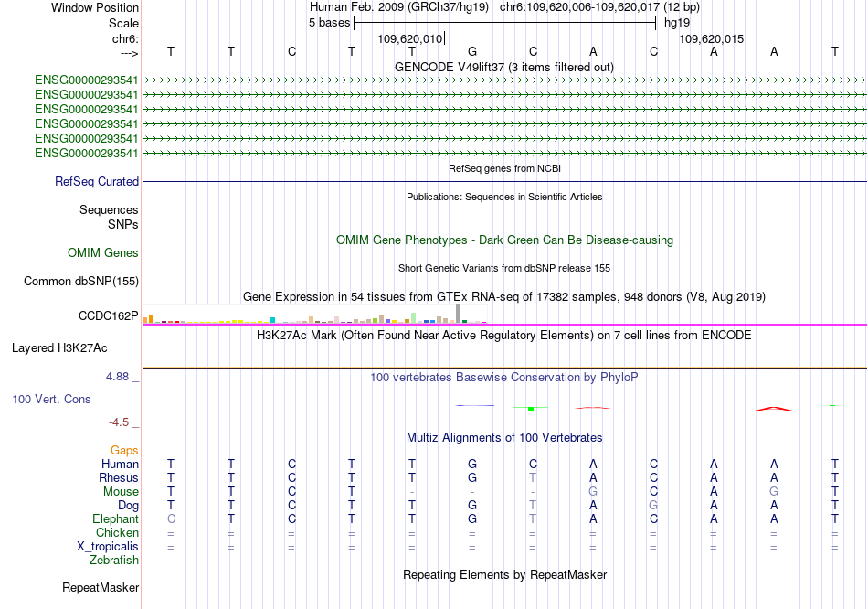Screen dimensions: 868x609
Task: Open the OMIM Gene Phenotypes title
Action: pyautogui.click(x=504, y=240)
